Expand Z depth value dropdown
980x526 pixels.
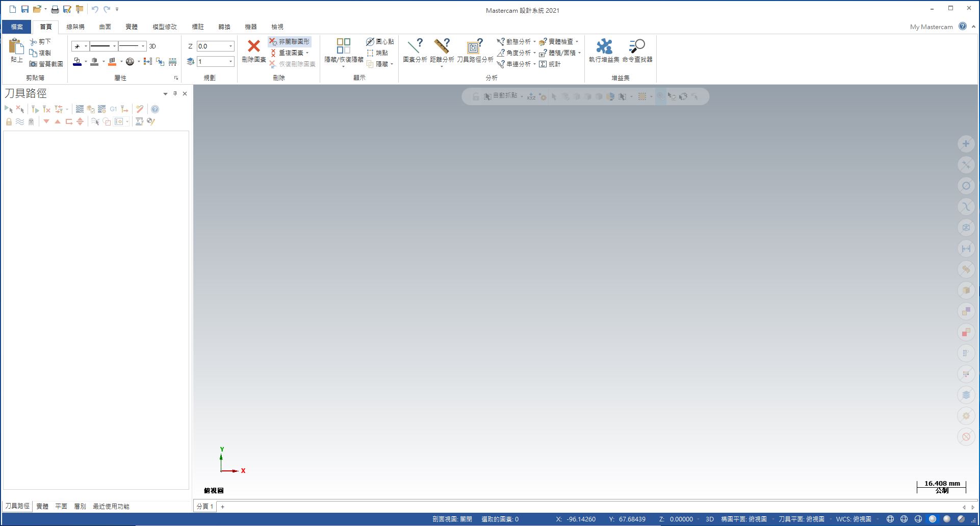[230, 46]
